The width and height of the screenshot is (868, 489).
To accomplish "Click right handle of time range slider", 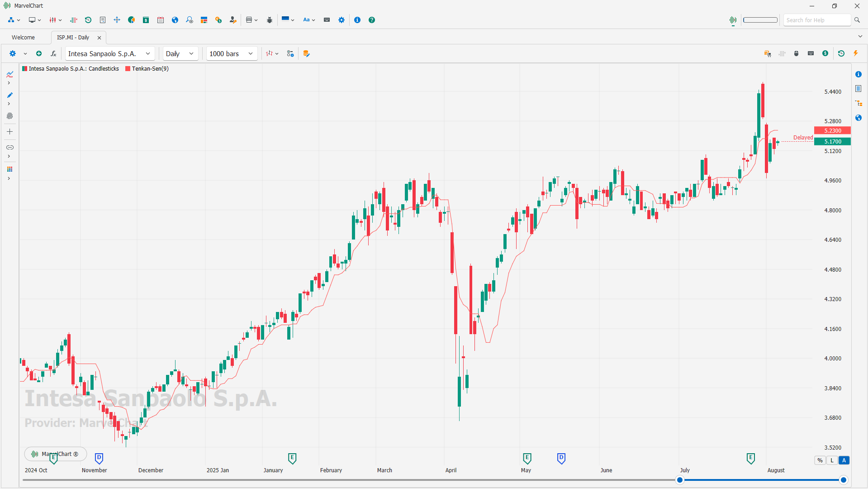I will pos(843,480).
